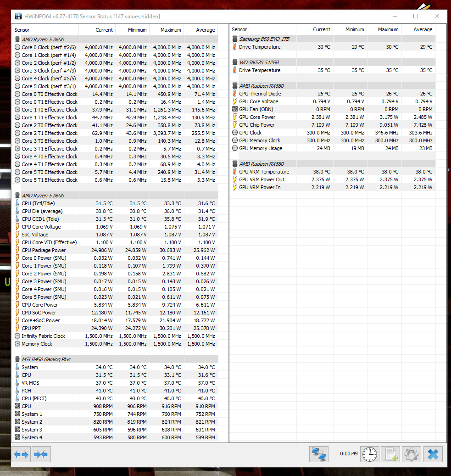Click the lightning icon for GPU VRM Power In
Screen dimensions: 451x476
click(x=234, y=187)
